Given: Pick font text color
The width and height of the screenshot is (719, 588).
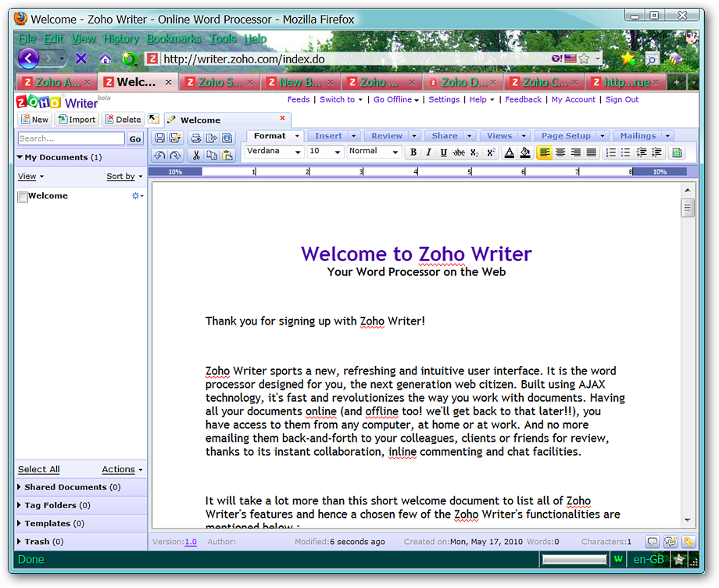Looking at the screenshot, I should 509,152.
